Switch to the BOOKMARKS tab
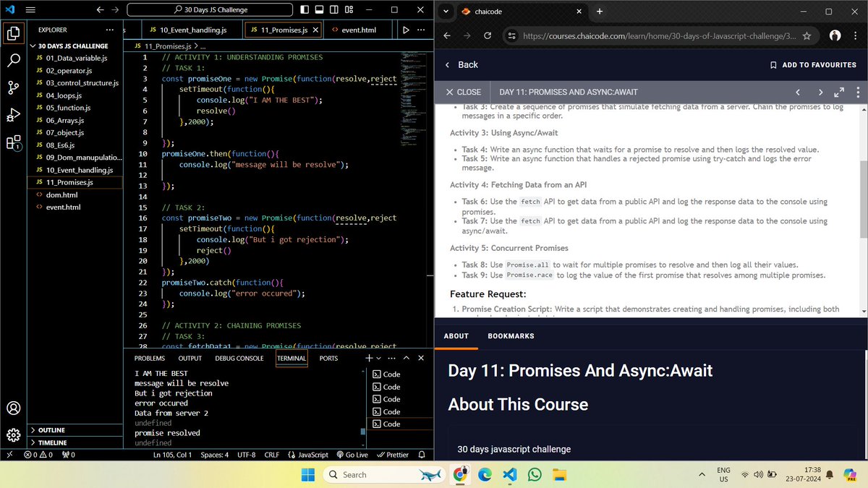 tap(511, 336)
